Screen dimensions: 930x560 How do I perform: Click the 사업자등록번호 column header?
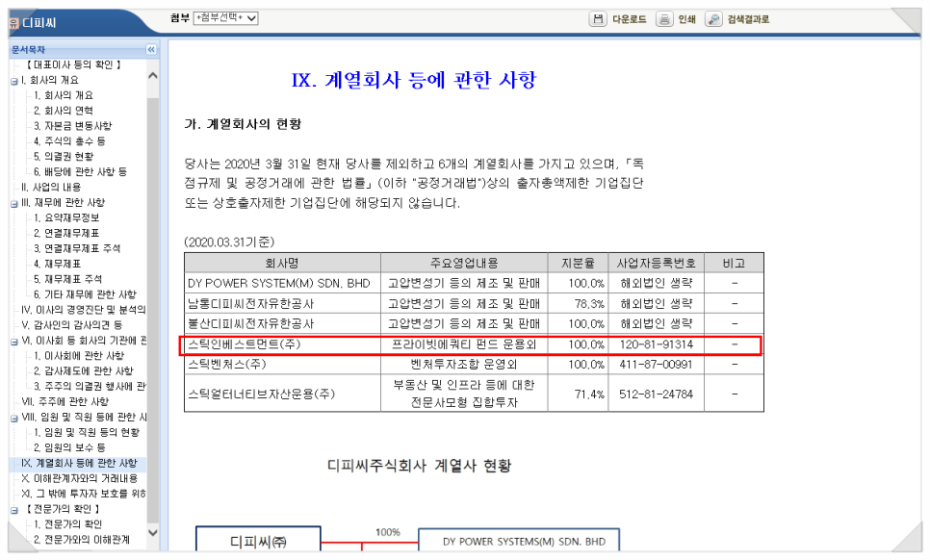(x=656, y=263)
